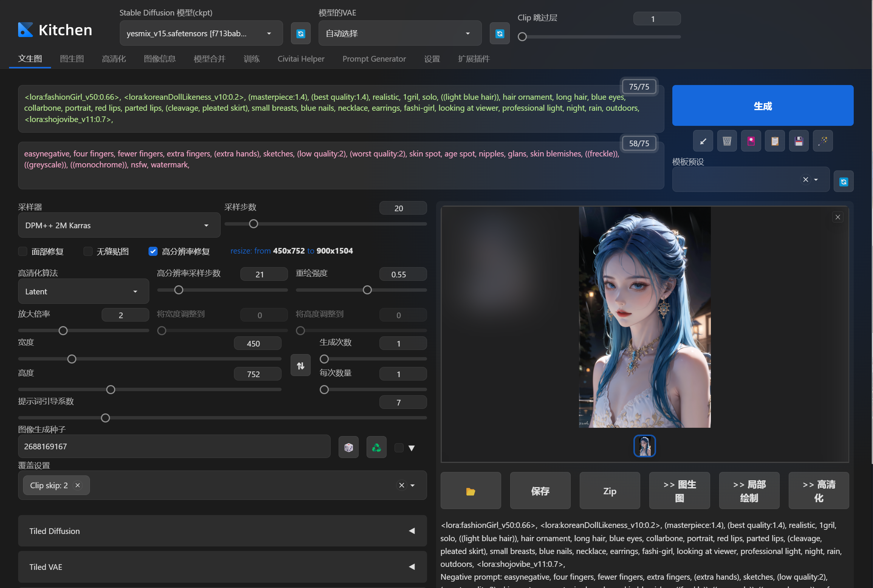This screenshot has width=873, height=588.
Task: Expand the Tiled Diffusion section
Action: click(222, 531)
